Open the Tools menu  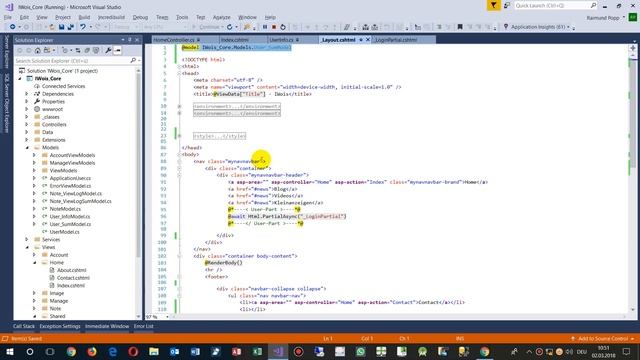coord(182,17)
